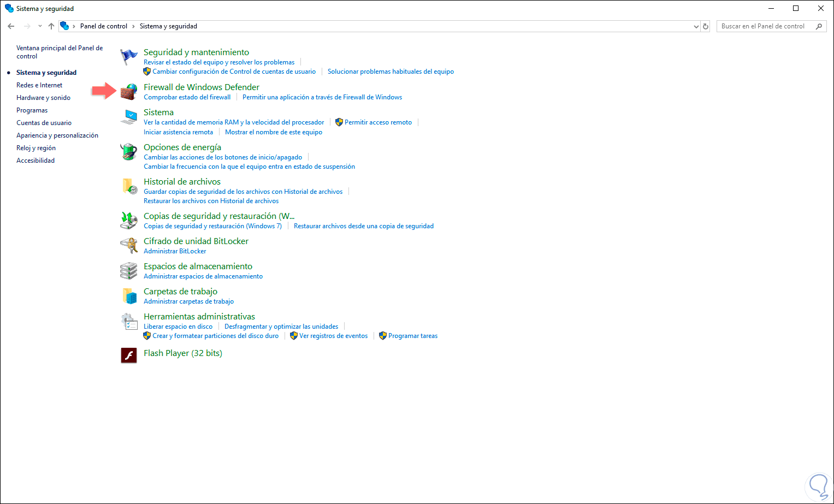Click the window title bar Control Panel icon
Screen dimensions: 834x504
click(x=9, y=9)
